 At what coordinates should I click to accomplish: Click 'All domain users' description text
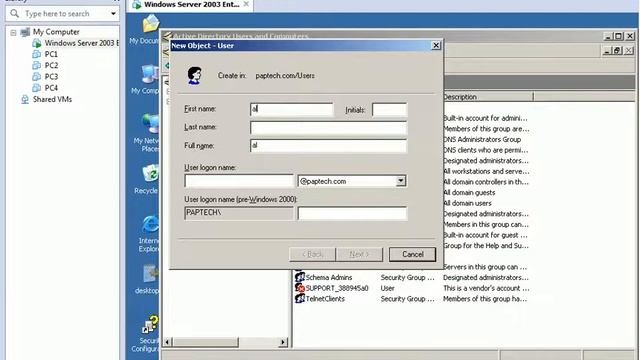pos(467,203)
